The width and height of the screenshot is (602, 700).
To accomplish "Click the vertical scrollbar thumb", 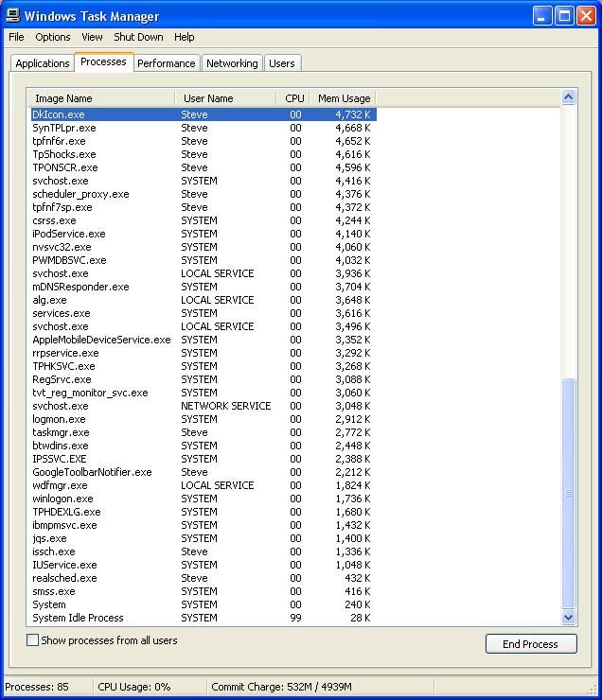I will coord(568,493).
